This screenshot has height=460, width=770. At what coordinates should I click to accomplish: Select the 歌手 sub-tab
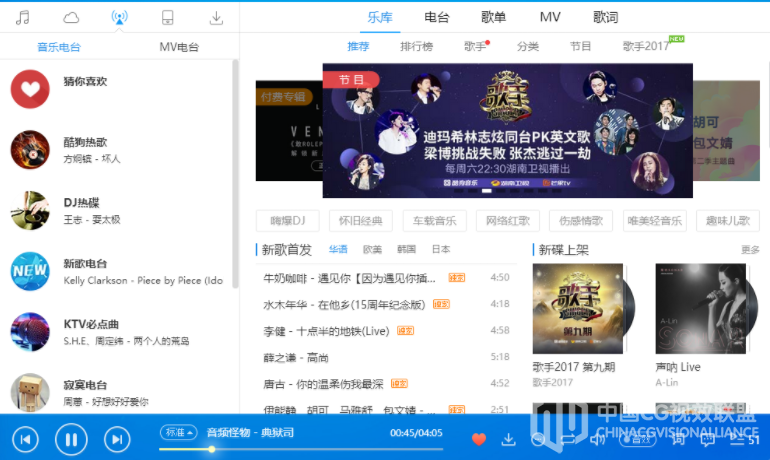(475, 47)
